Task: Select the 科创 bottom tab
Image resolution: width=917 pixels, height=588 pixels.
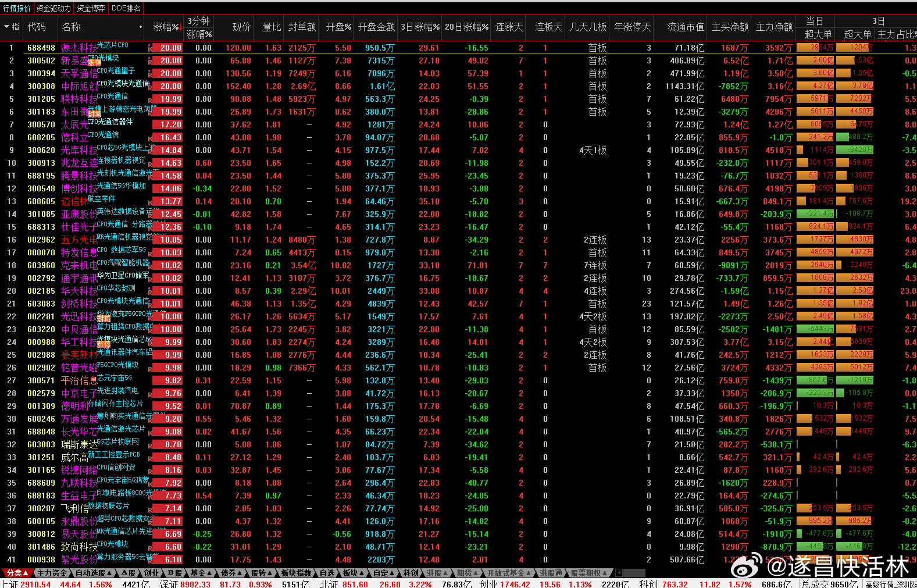Action: (411, 573)
